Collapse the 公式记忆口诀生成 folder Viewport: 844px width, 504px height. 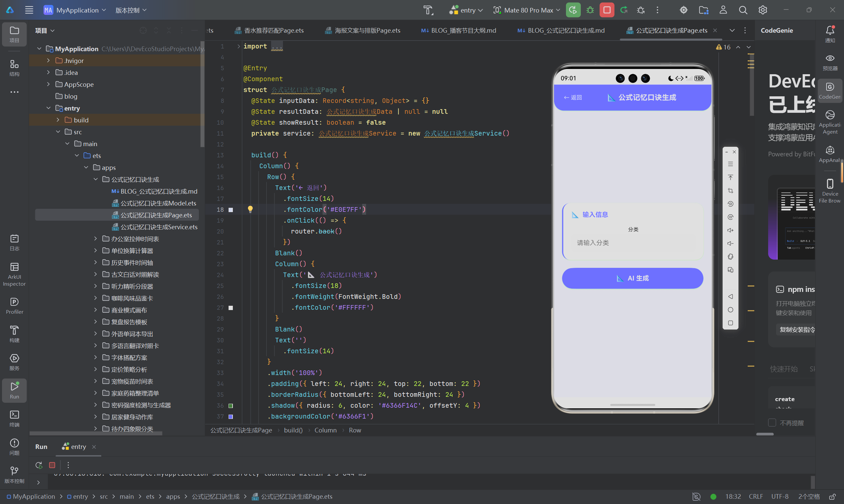[95, 179]
